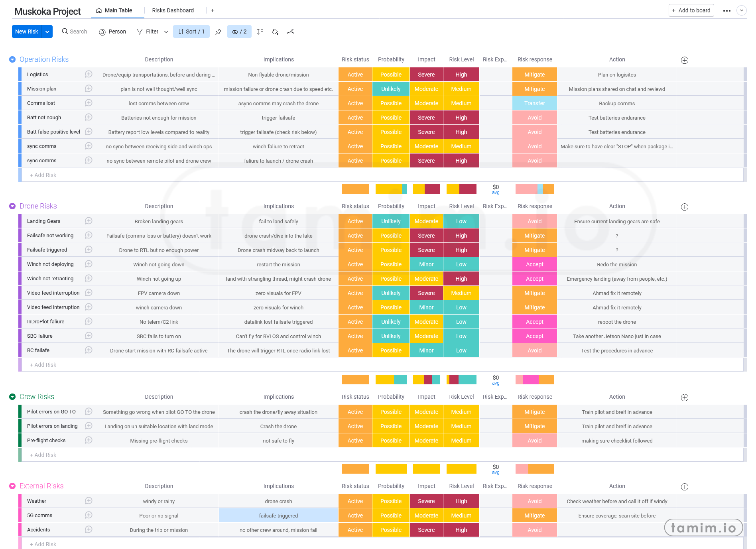Open the row height icon
The width and height of the screenshot is (756, 549).
pyautogui.click(x=260, y=32)
